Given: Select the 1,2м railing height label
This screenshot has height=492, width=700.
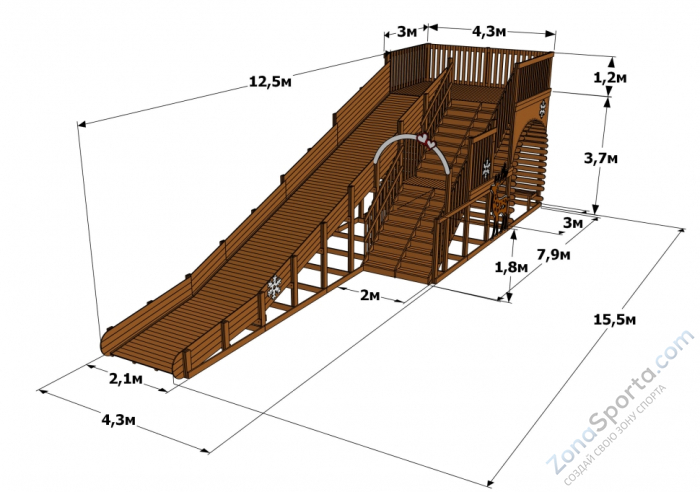Looking at the screenshot, I should click(610, 77).
